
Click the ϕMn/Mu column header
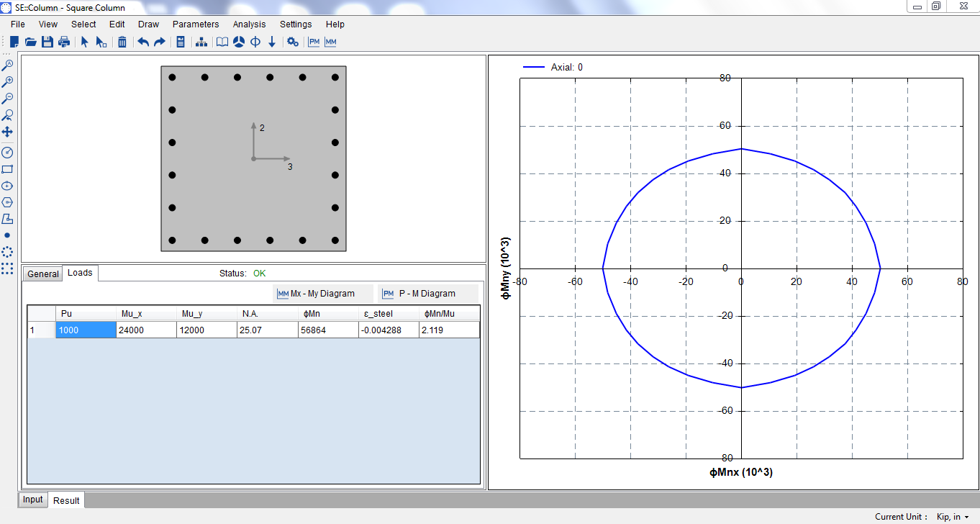449,314
